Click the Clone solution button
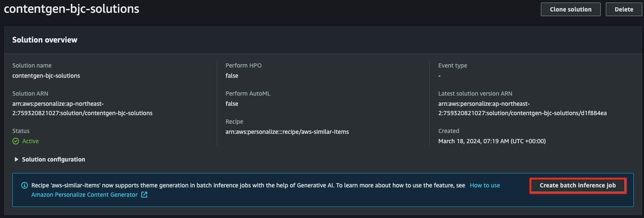Image resolution: width=644 pixels, height=218 pixels. click(571, 9)
